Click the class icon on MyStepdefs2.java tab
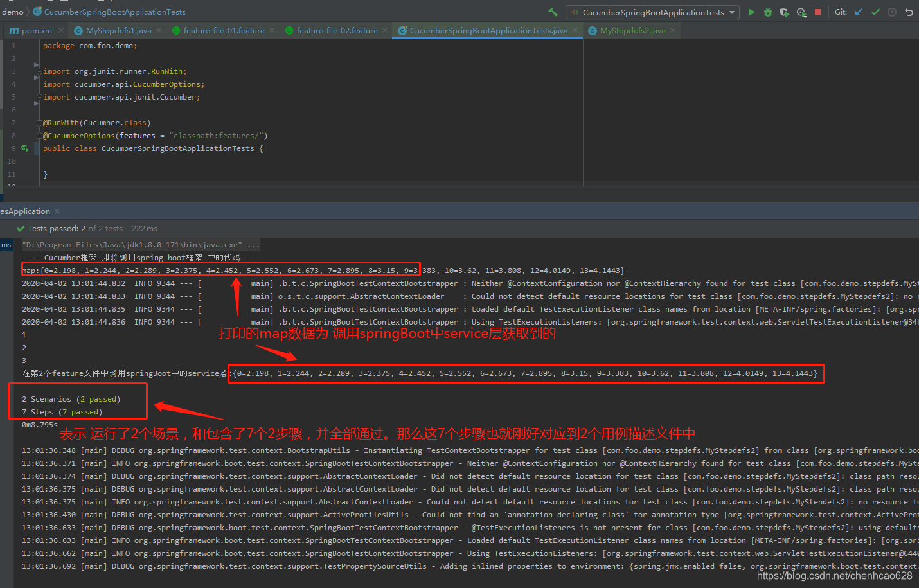 [593, 30]
